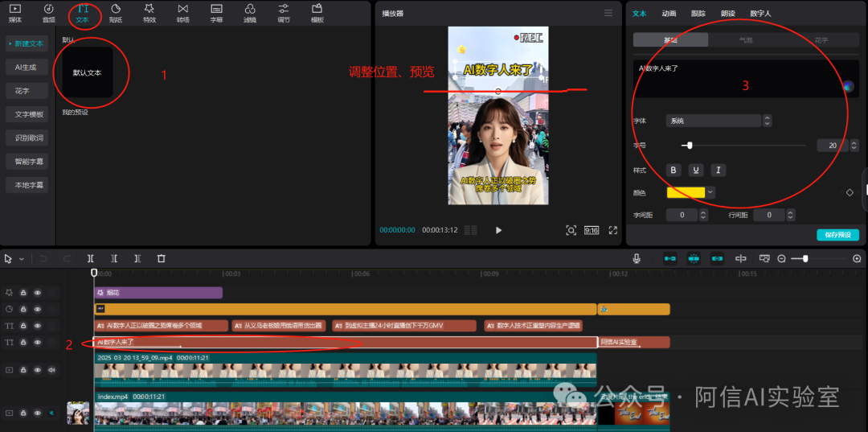Screen dimensions: 868x432
Task: Open the selection tool dropdown arrow in timeline toolbar
Action: tap(22, 259)
